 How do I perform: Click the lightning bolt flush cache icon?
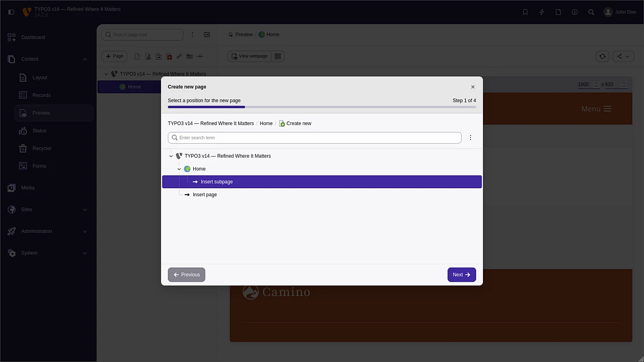pyautogui.click(x=541, y=12)
